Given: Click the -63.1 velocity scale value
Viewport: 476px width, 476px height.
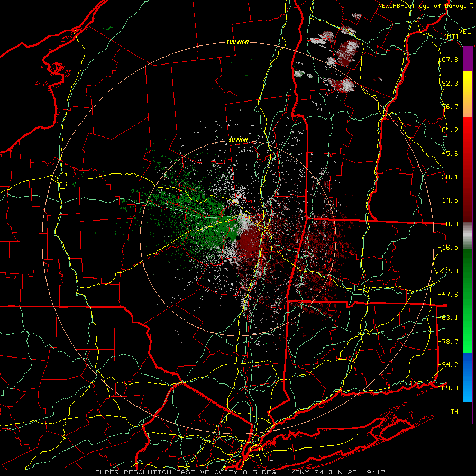Looking at the screenshot, I should pos(448,318).
